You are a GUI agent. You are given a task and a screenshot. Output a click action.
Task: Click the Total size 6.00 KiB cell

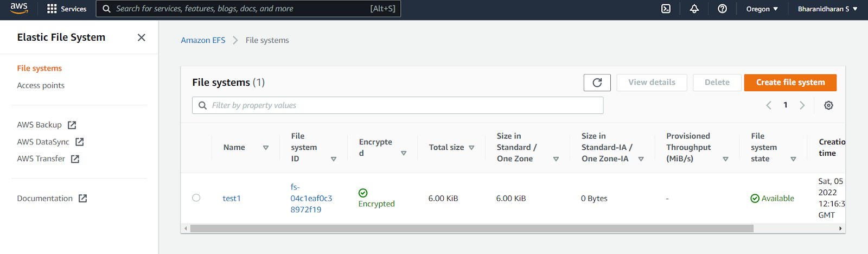pyautogui.click(x=443, y=199)
